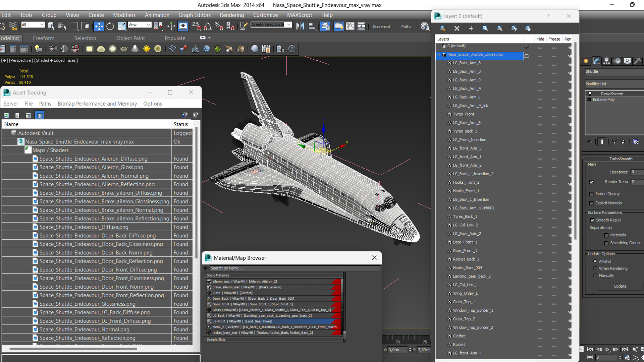Open the Graph Editors menu
The width and height of the screenshot is (644, 362).
[x=195, y=15]
